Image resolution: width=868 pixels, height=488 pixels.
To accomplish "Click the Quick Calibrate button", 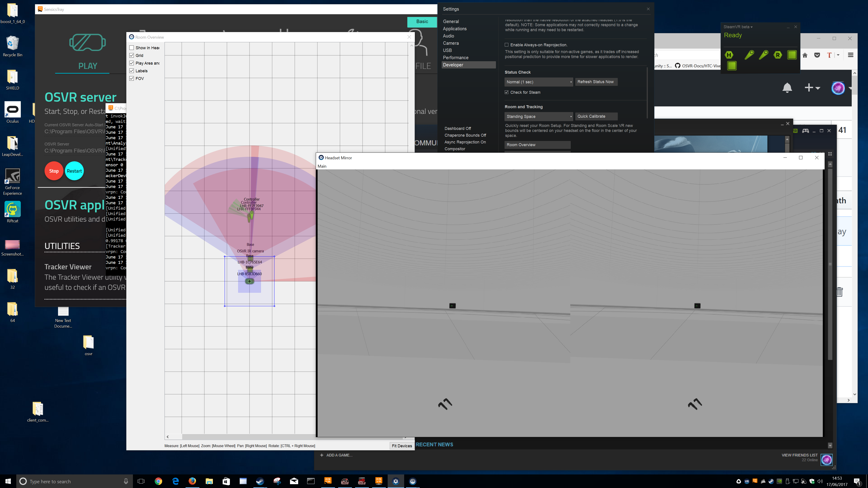I will 596,116.
